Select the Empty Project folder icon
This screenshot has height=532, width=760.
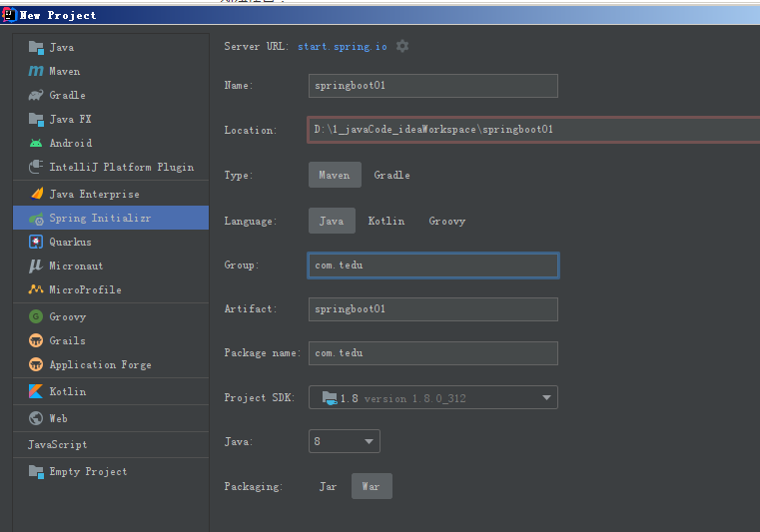36,471
